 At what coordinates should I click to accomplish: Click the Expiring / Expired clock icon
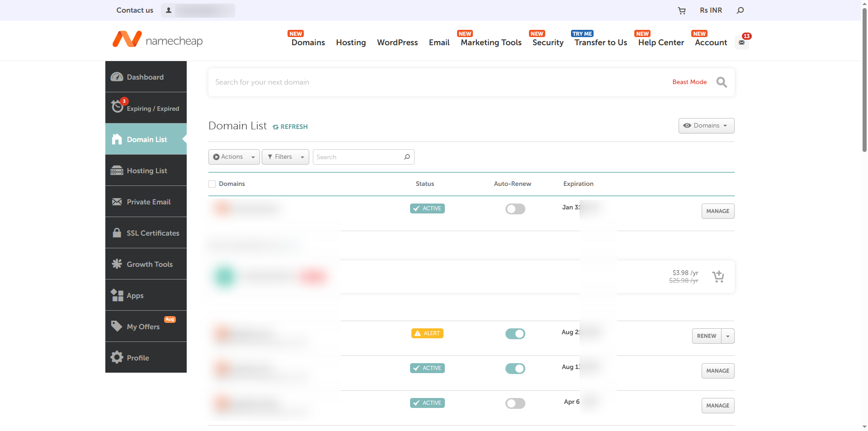[x=117, y=106]
